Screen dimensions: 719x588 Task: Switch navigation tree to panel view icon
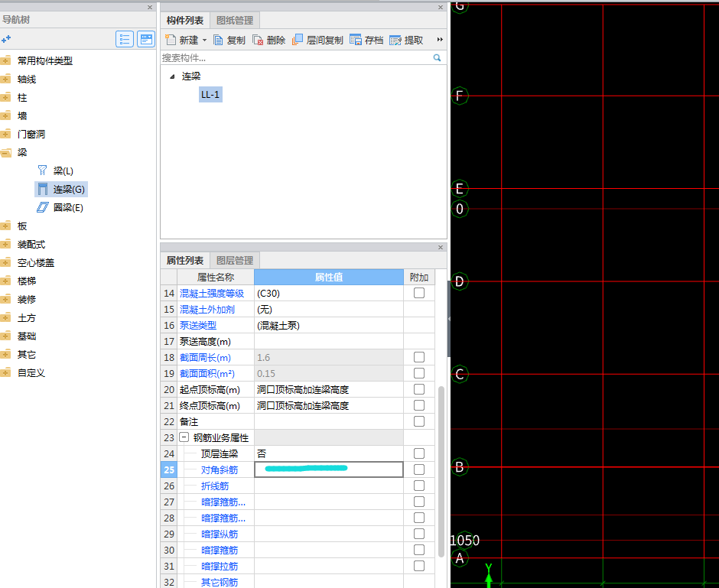tap(146, 40)
